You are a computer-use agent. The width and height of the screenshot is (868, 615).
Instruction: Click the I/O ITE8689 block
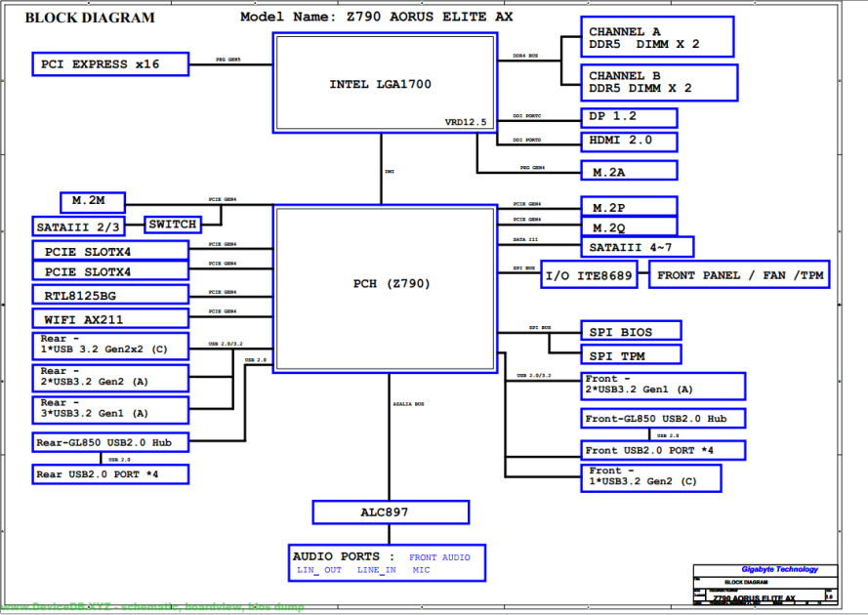(x=589, y=275)
